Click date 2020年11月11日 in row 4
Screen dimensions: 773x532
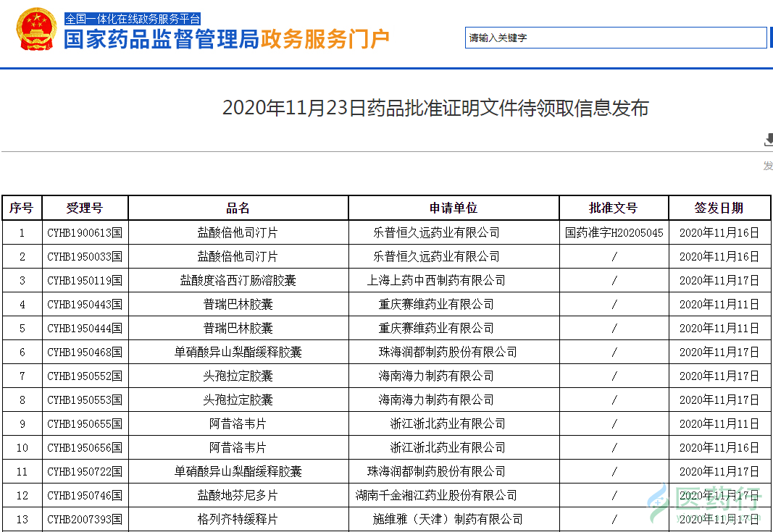click(x=719, y=305)
